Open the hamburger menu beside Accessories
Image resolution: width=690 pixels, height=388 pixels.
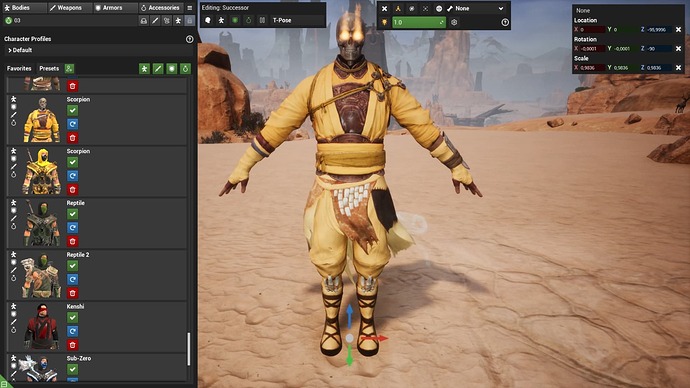click(190, 8)
